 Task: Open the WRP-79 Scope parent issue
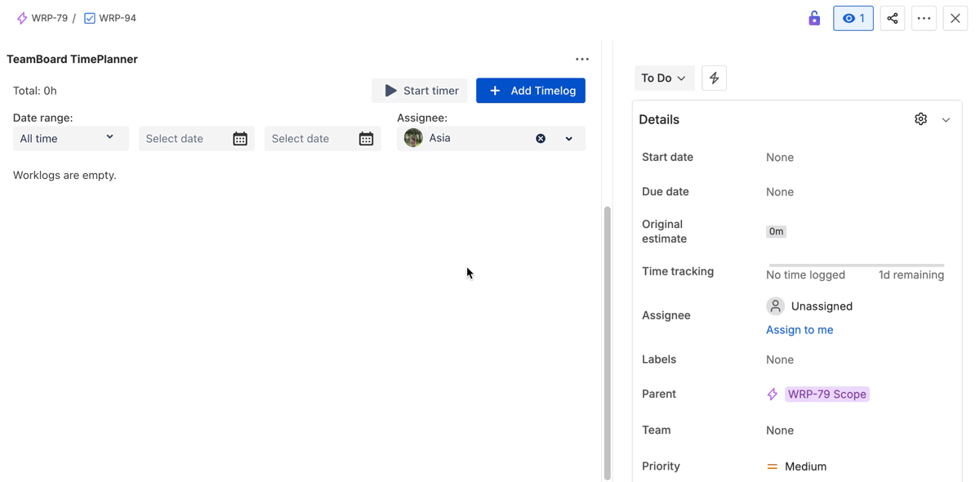(826, 394)
